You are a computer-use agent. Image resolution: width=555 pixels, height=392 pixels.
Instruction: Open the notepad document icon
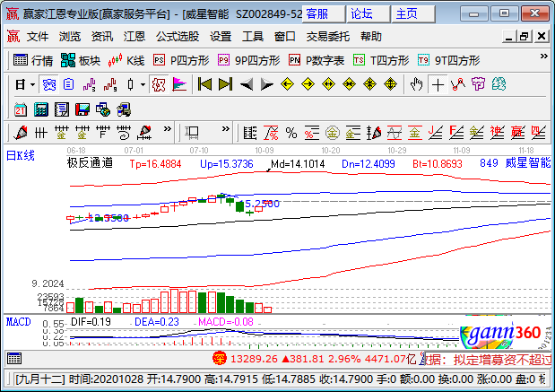(62, 109)
